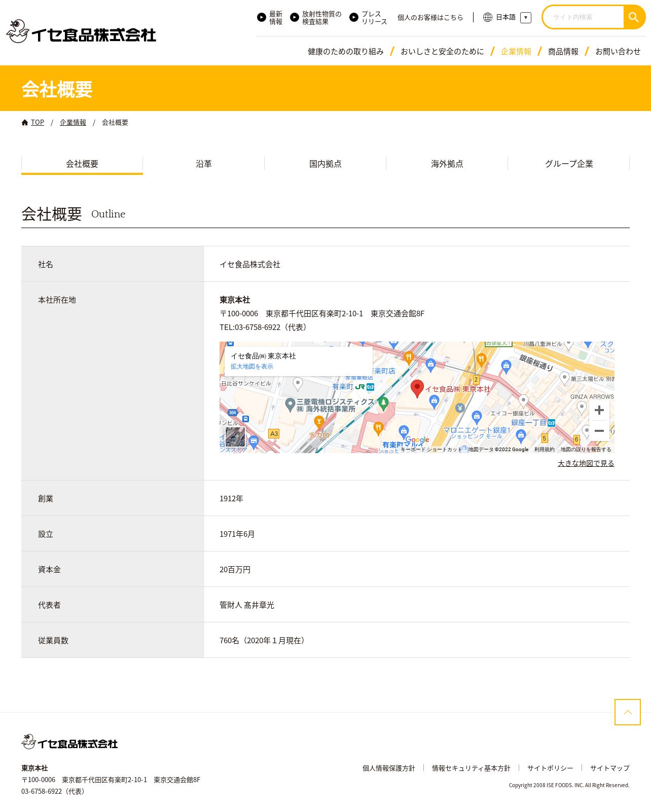Click the 大きな地図で見る link
Screen dimensions: 651x812
586,463
